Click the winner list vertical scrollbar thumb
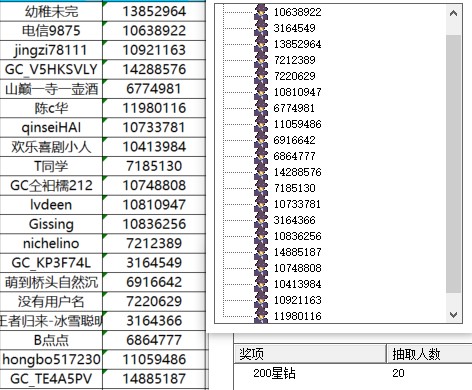The width and height of the screenshot is (472, 390). click(453, 163)
